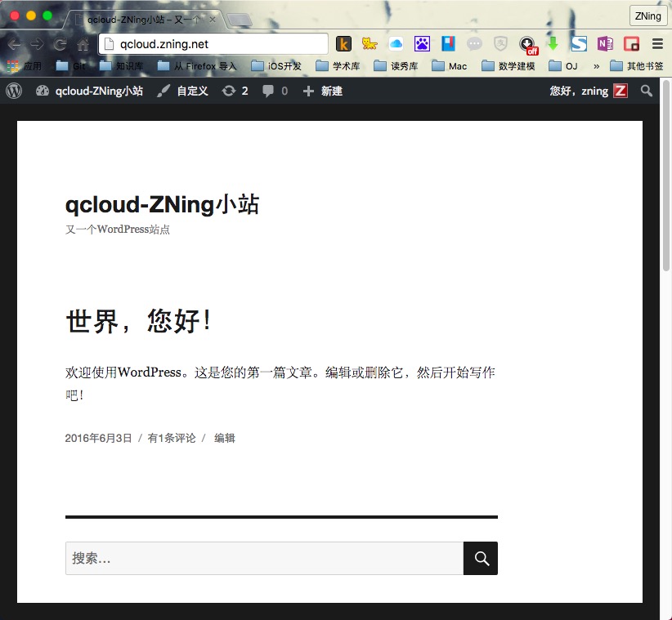Click the vertical scrollbar thumb

click(665, 176)
